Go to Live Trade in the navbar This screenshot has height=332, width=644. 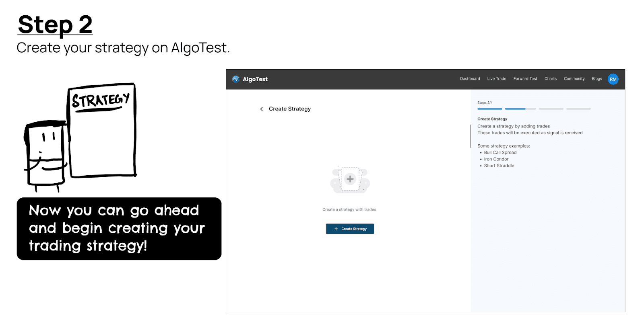point(496,79)
